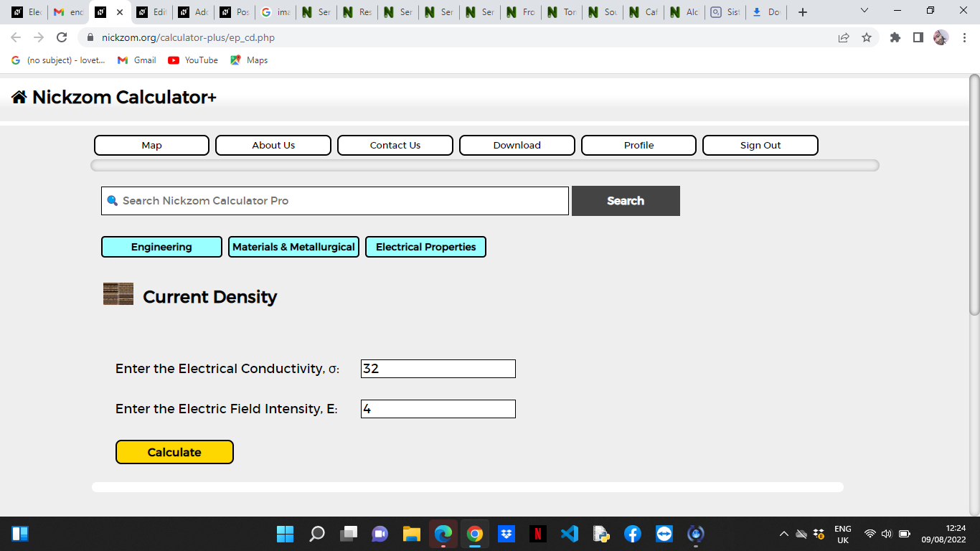Click the page vertical scrollbar
980x551 pixels.
[974, 194]
